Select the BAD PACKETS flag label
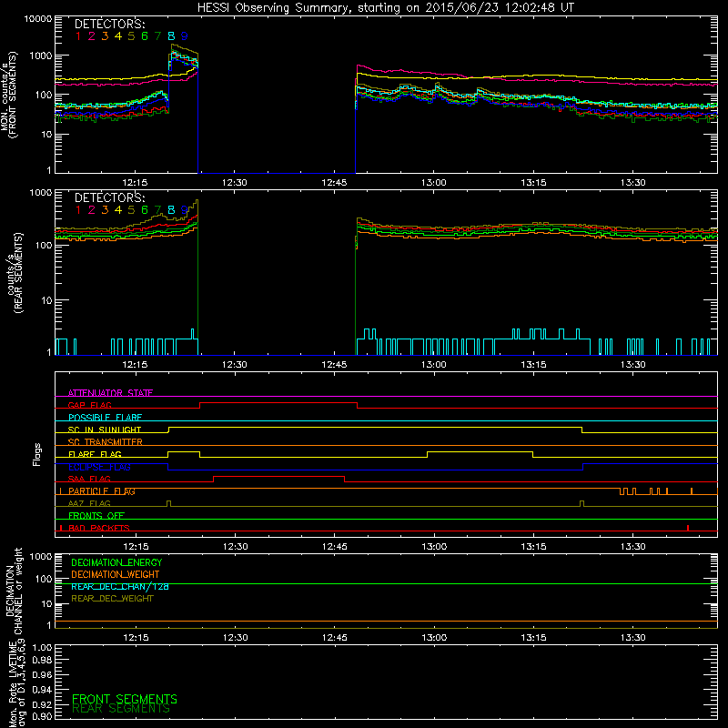Image resolution: width=728 pixels, height=728 pixels. pos(99,528)
